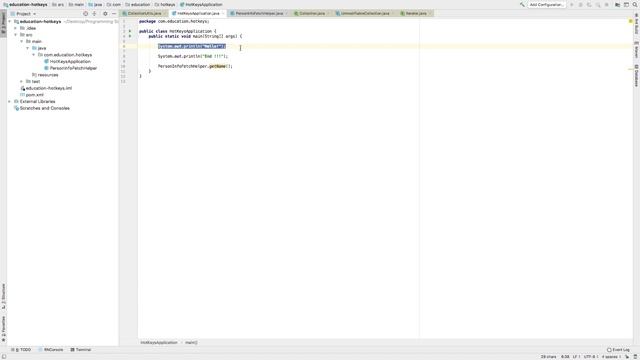The image size is (640, 360).
Task: Open Project panel settings gear
Action: pos(105,13)
